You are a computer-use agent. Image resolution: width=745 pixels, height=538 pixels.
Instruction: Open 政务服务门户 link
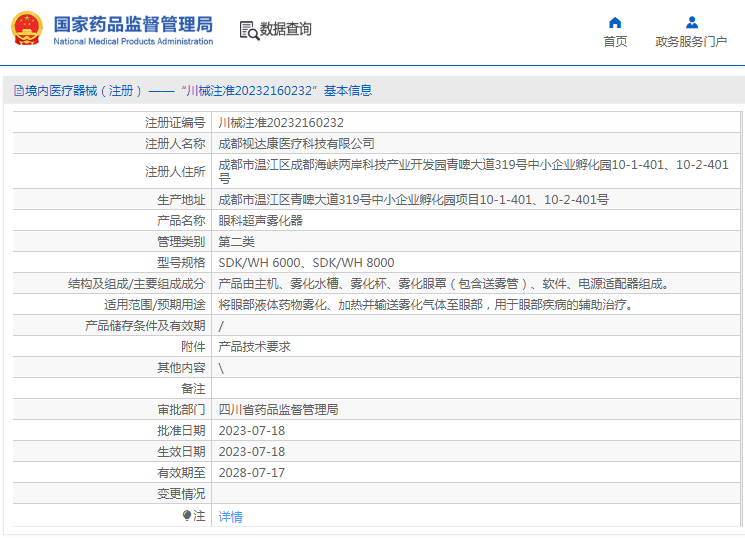click(x=691, y=42)
